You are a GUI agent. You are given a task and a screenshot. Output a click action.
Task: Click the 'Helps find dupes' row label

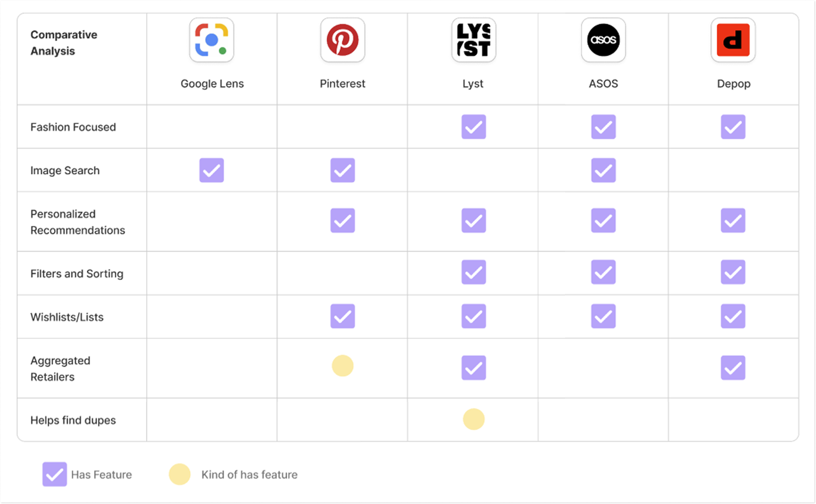coord(73,420)
